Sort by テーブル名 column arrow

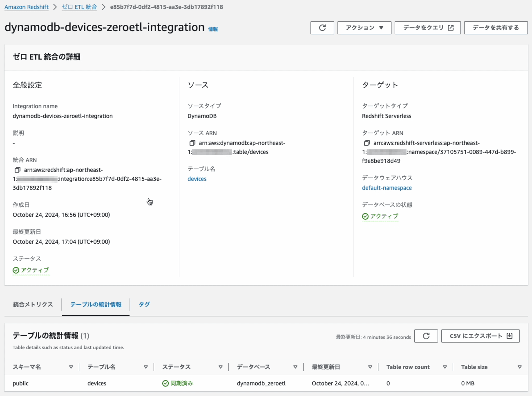(x=146, y=367)
